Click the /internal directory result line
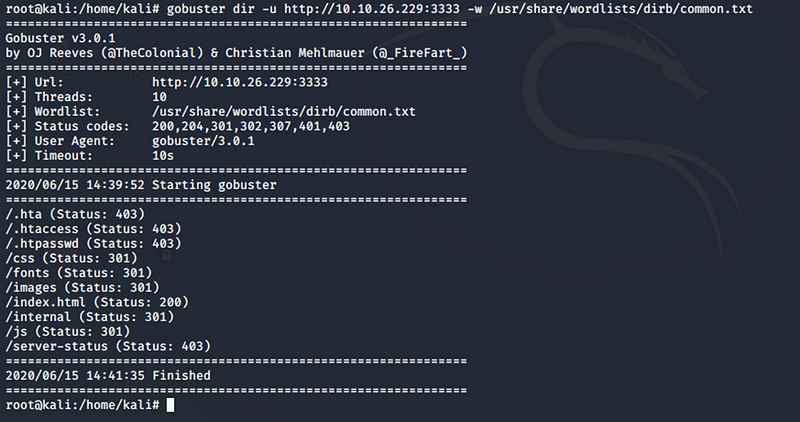The height and width of the screenshot is (422, 800). coord(90,317)
